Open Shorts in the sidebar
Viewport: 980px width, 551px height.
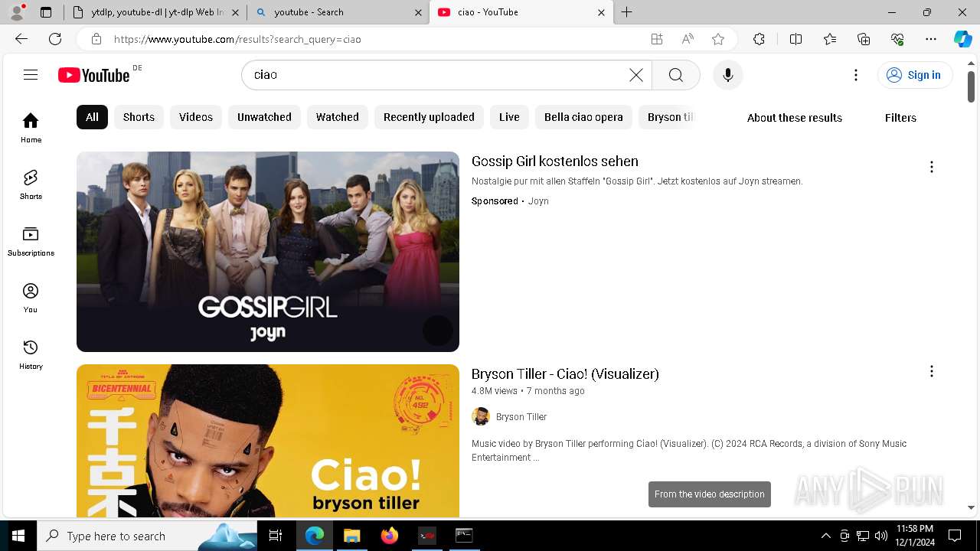[x=31, y=184]
